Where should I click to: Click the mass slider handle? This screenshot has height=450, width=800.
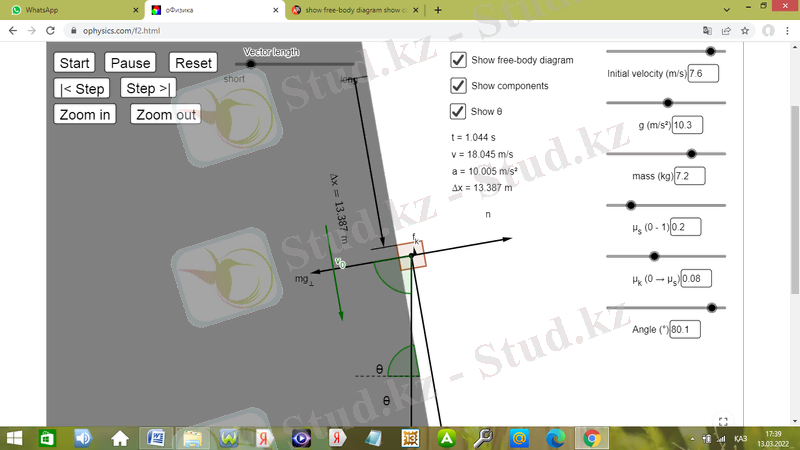(x=691, y=154)
